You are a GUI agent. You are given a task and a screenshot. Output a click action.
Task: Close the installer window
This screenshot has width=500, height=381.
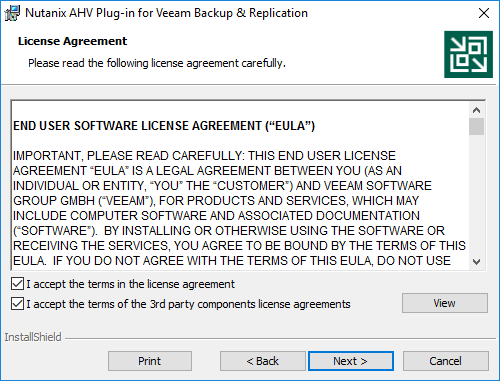(x=484, y=13)
